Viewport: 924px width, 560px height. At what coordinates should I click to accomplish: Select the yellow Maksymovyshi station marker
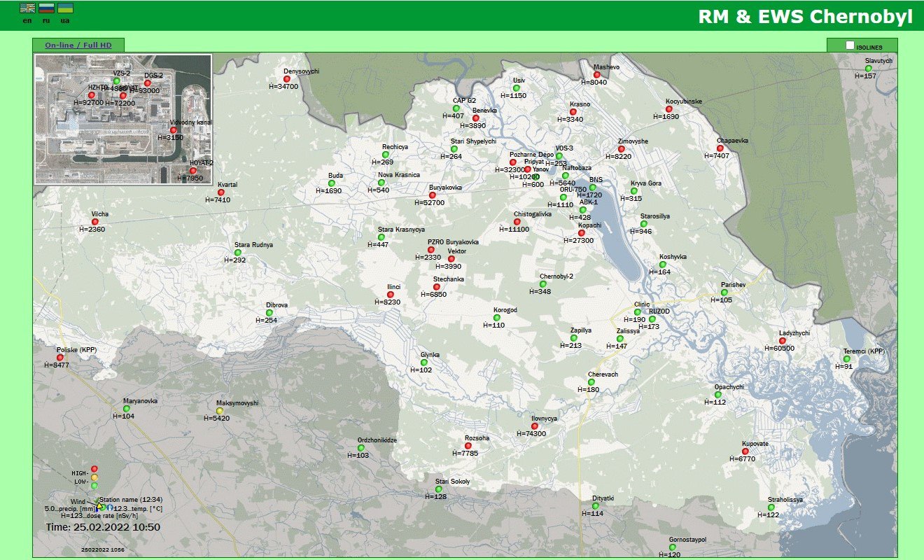pos(220,411)
